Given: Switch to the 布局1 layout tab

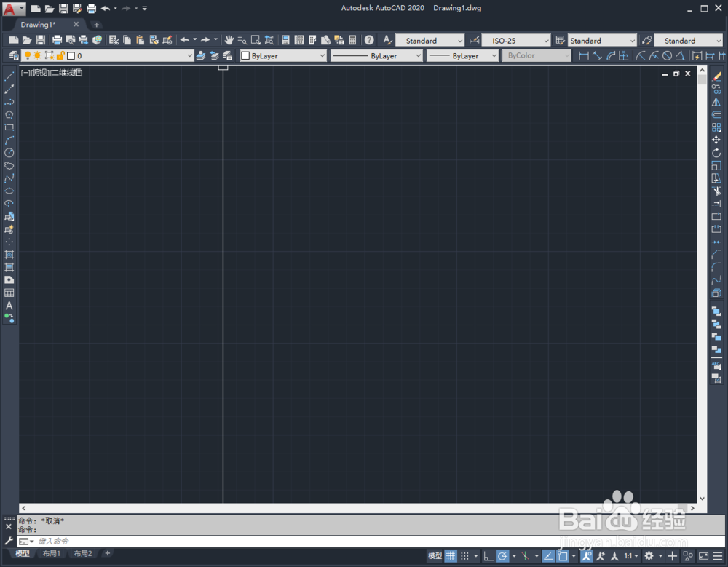Looking at the screenshot, I should [52, 553].
